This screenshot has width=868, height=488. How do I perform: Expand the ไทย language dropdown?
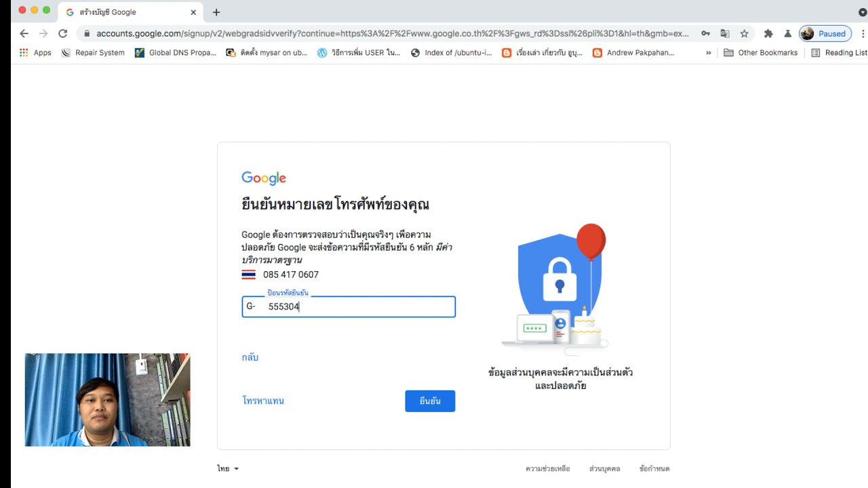(x=228, y=468)
